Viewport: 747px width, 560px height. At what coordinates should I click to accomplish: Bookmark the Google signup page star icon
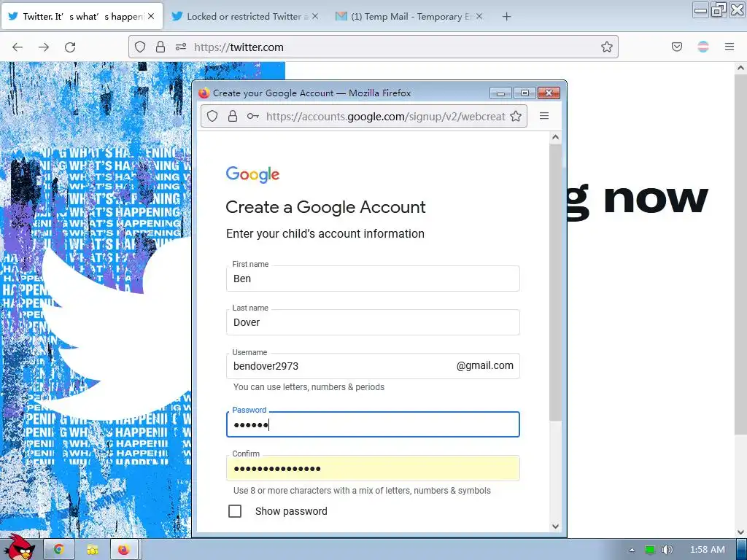point(516,116)
